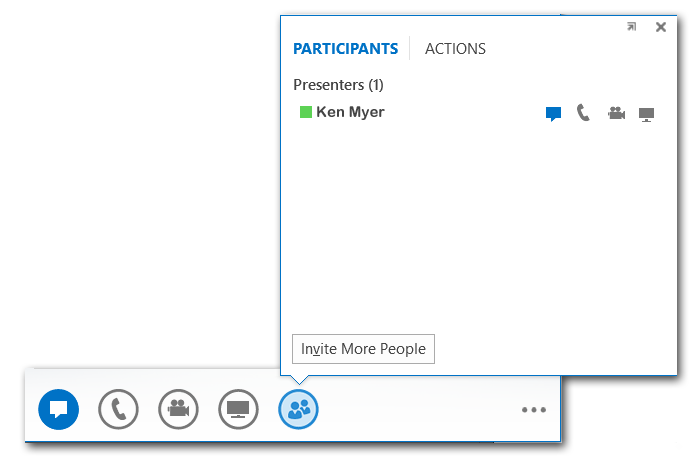Viewport: 693px width, 465px height.
Task: Click the IM button in conversation bar
Action: point(58,409)
